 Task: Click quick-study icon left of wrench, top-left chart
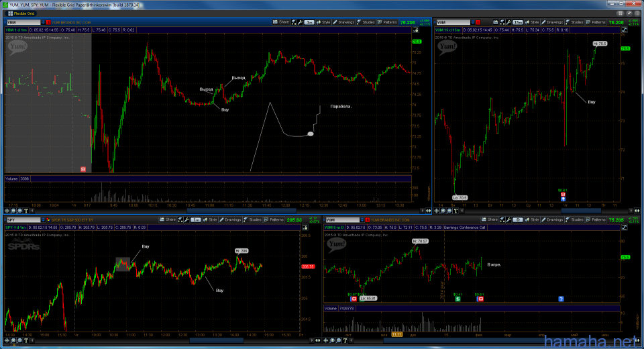coord(294,22)
